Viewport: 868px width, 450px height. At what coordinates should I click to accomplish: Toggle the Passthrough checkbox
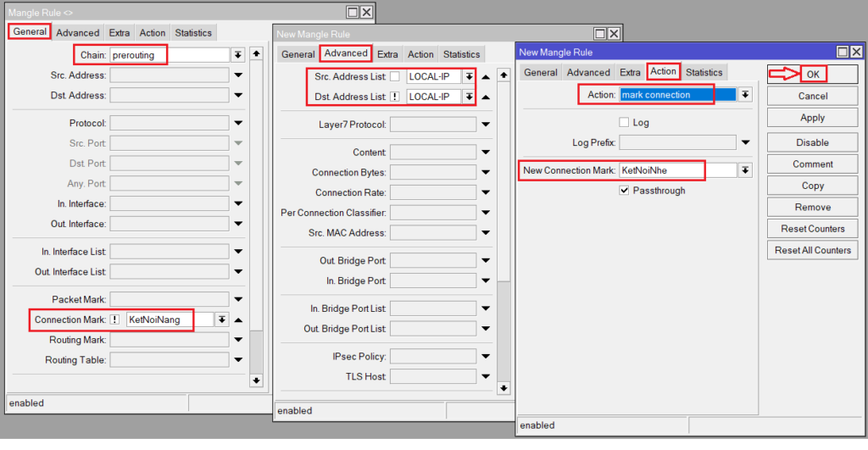625,191
